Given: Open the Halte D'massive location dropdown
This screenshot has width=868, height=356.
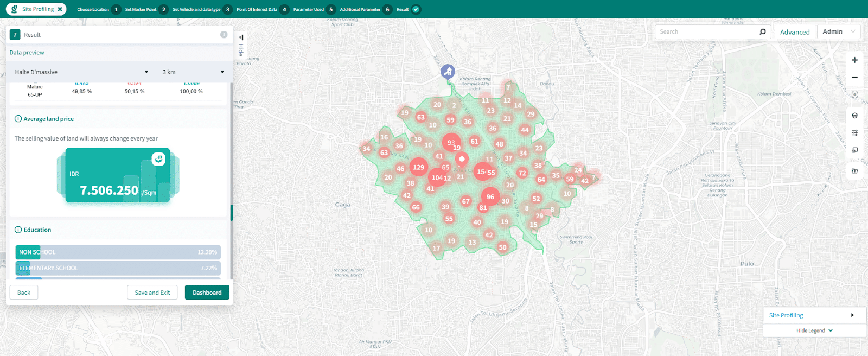Looking at the screenshot, I should [x=81, y=72].
